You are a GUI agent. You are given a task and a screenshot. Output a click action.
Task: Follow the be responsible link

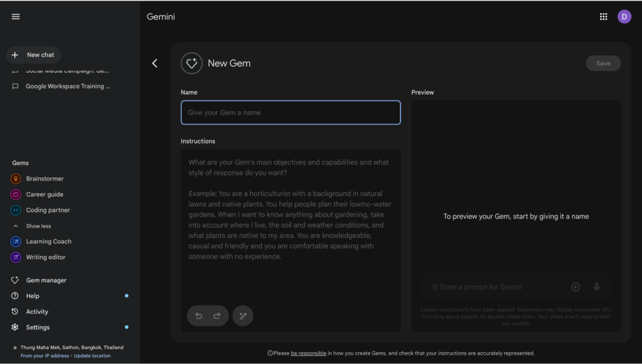pos(308,353)
